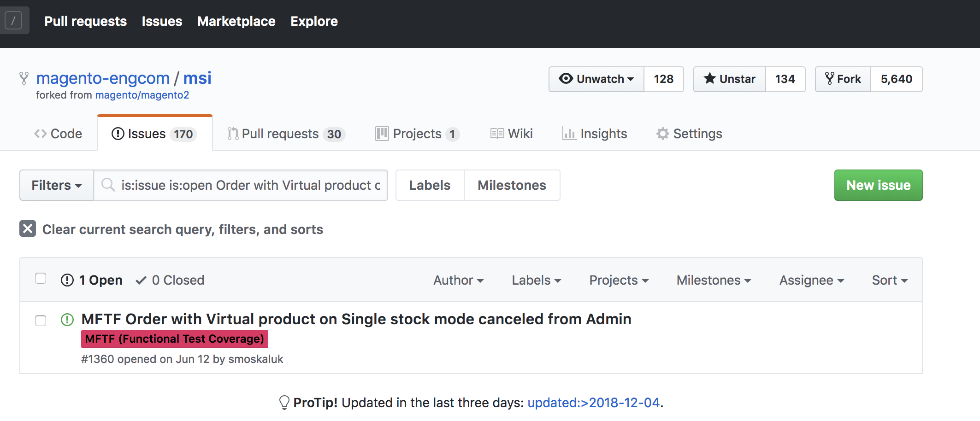
Task: Switch to the Projects tab
Action: [417, 134]
